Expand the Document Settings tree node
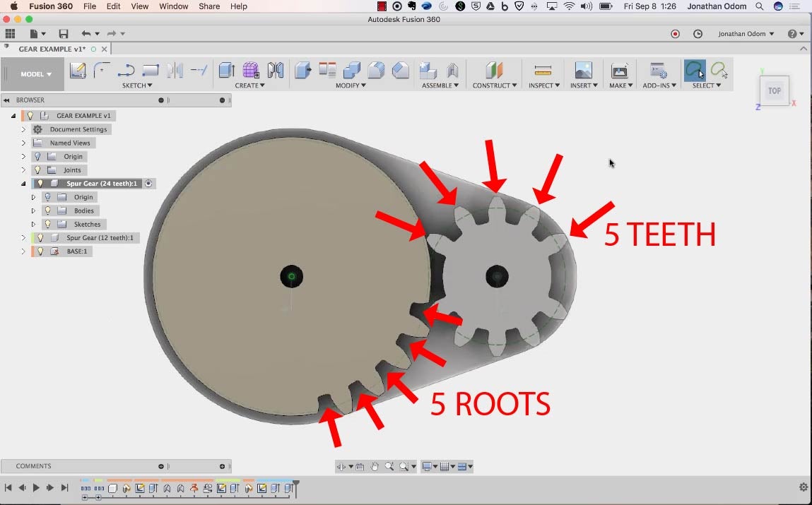Screen dimensions: 812x505 (23, 130)
